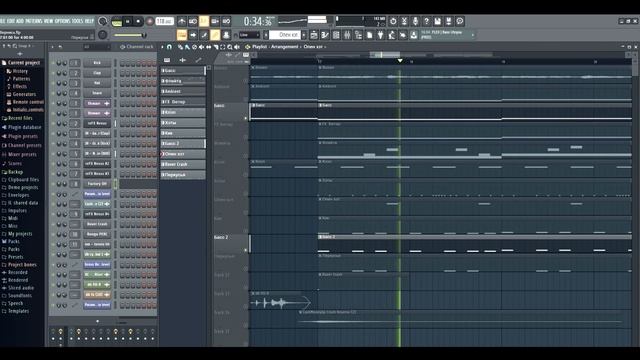640x360 pixels.
Task: Open the OPTIONS menu
Action: [x=62, y=21]
